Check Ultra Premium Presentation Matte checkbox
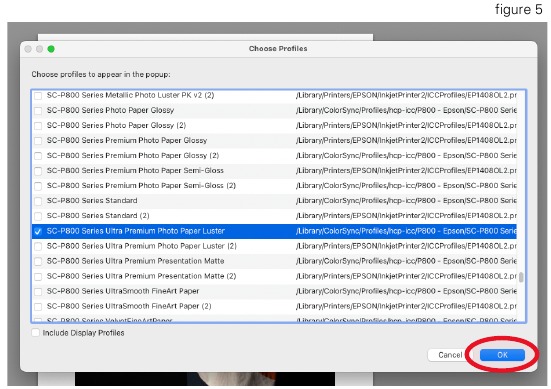The height and width of the screenshot is (389, 551). [38, 261]
